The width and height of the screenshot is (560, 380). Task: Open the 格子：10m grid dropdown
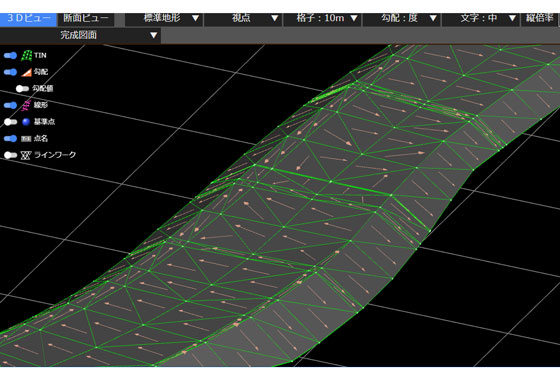(322, 19)
